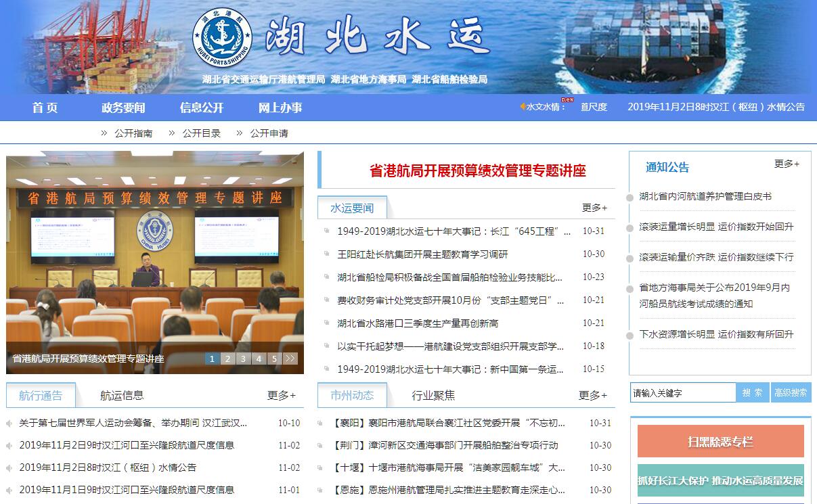The image size is (817, 504).
Task: Open the budget lecture slideshow photo
Action: 155,257
